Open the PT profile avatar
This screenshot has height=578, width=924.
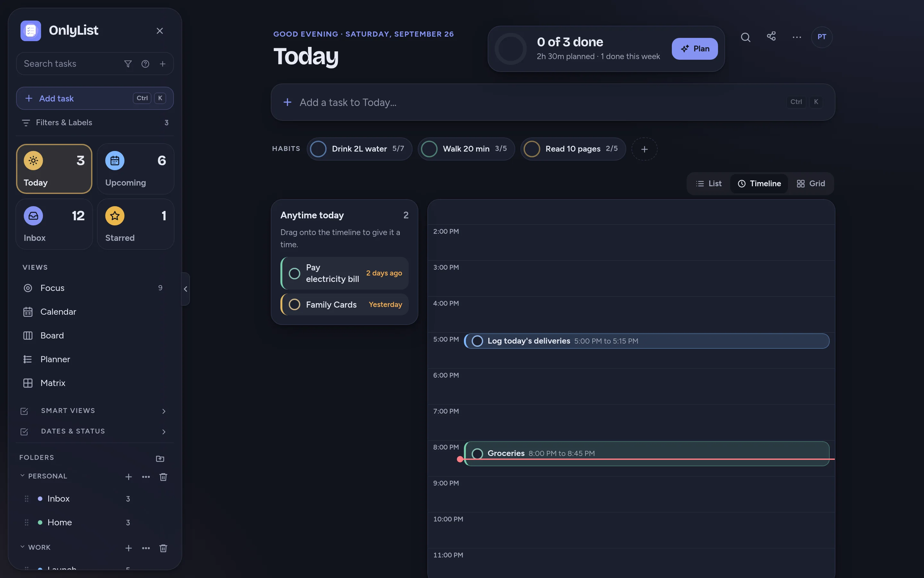pos(822,37)
